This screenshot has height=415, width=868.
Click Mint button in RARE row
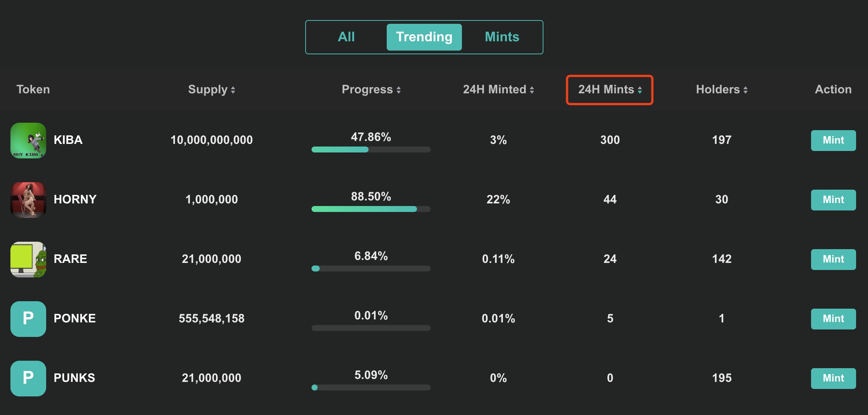click(x=833, y=260)
